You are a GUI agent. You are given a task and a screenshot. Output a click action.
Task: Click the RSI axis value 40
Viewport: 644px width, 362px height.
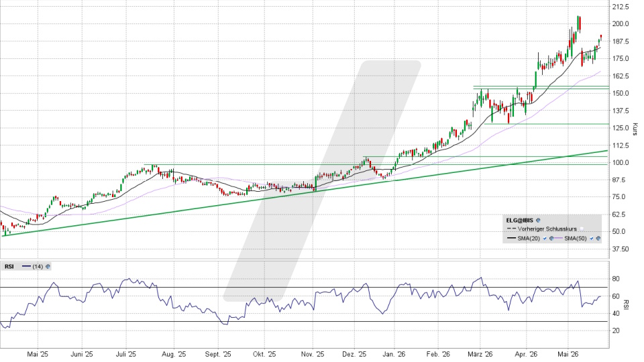[x=616, y=314]
